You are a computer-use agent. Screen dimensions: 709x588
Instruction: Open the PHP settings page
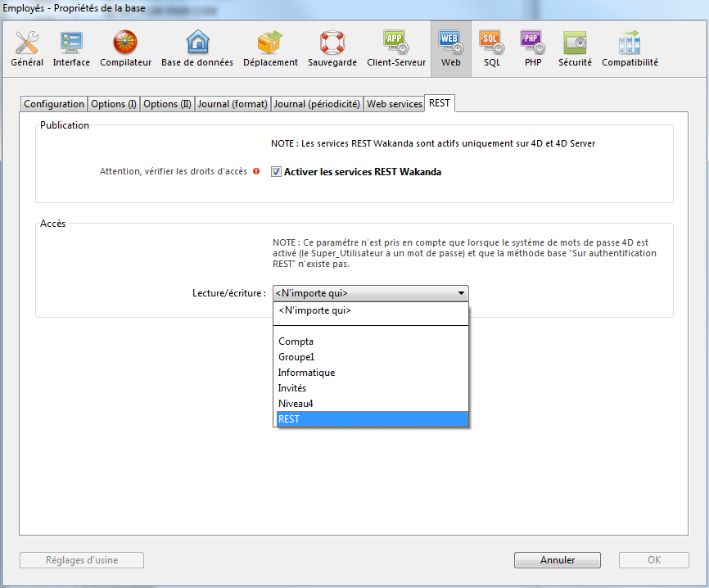coord(533,49)
